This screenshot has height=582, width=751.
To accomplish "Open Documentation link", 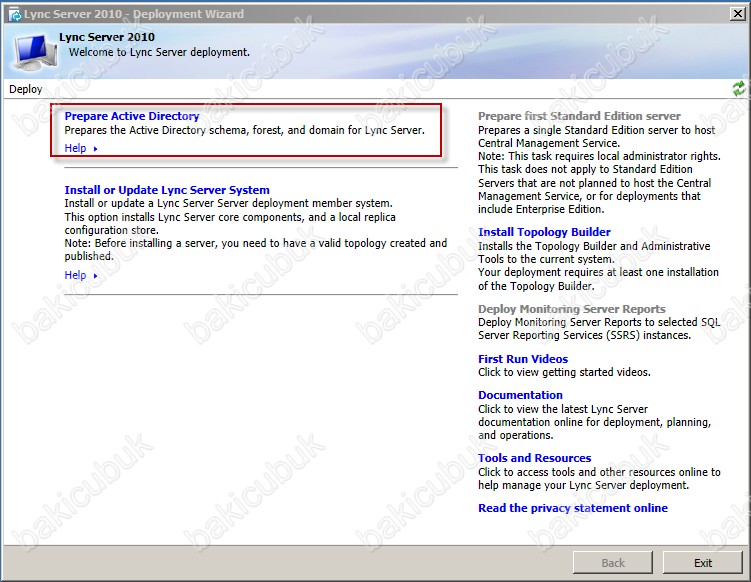I will [x=520, y=395].
